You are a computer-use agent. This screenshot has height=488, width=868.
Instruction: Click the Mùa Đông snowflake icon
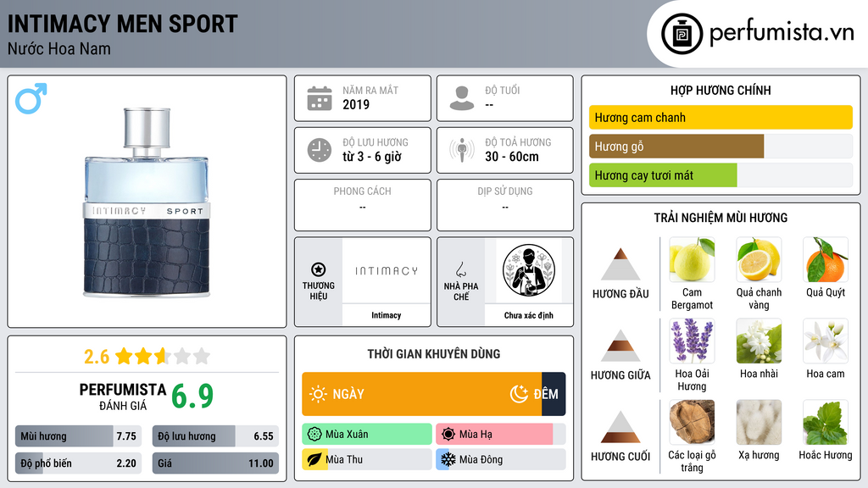(448, 459)
